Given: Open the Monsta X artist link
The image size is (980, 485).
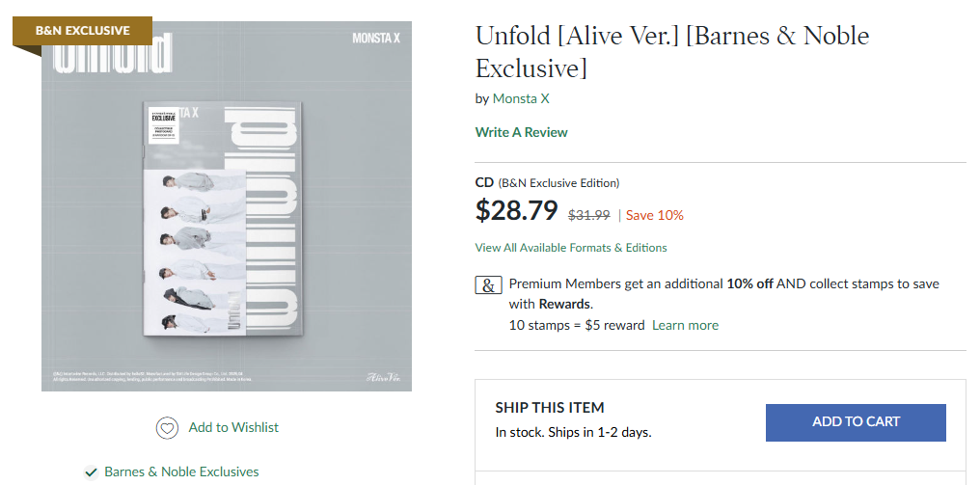Looking at the screenshot, I should coord(521,98).
